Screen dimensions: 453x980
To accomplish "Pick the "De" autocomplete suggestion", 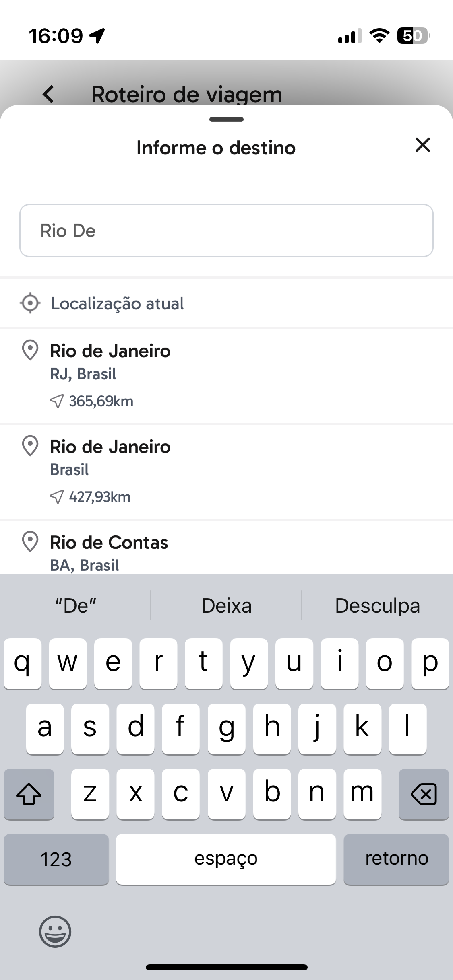I will [x=76, y=605].
